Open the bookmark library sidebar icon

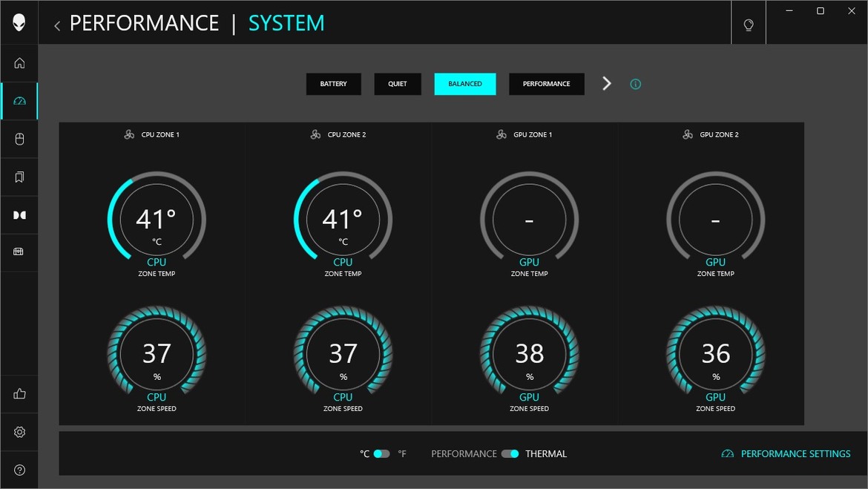[x=19, y=177]
